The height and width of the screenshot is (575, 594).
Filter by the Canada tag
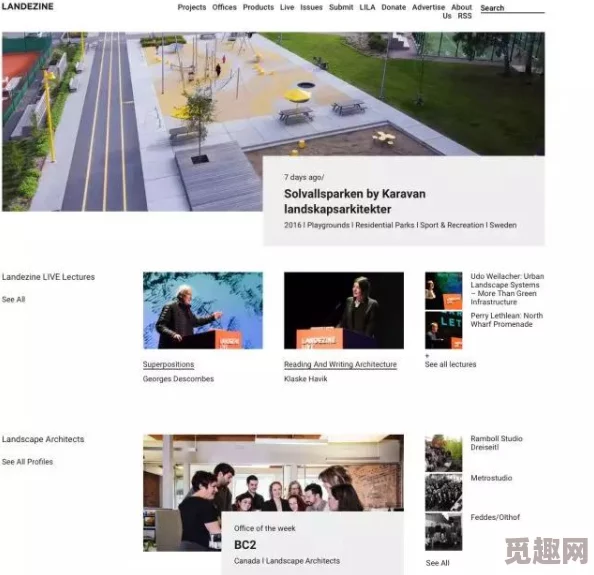click(247, 561)
